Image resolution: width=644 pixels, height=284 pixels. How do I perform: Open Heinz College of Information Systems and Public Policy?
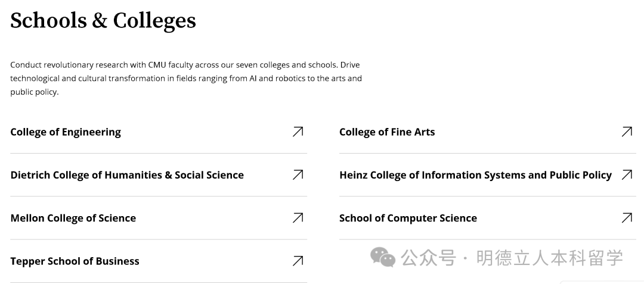tap(475, 175)
